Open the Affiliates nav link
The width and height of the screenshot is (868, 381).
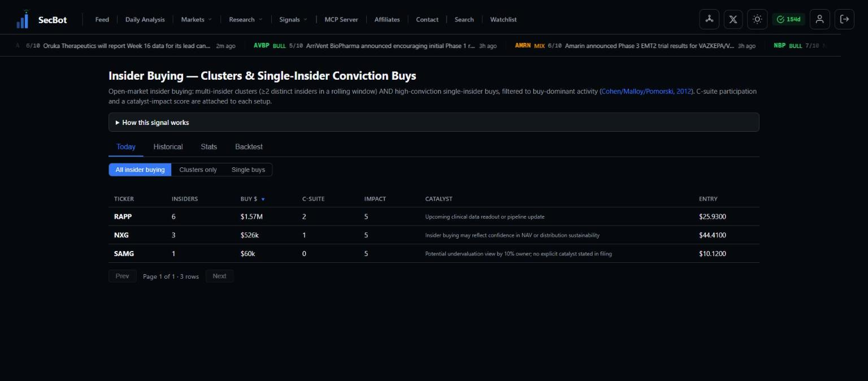pos(387,19)
